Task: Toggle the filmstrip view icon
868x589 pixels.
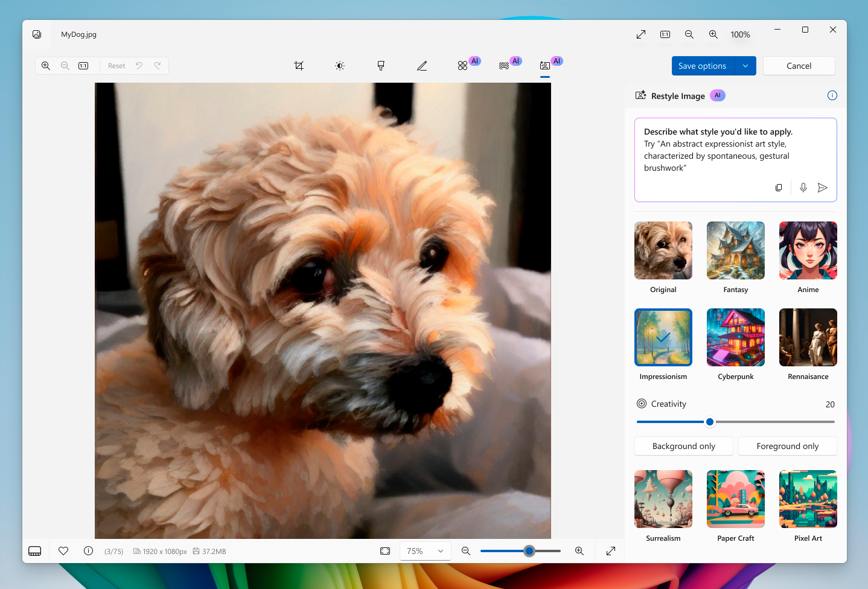Action: coord(35,551)
